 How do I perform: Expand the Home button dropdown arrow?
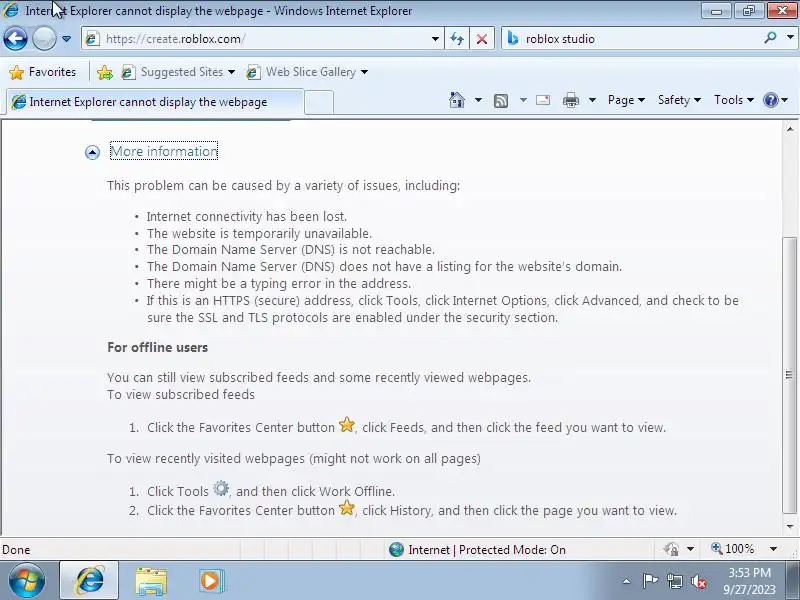pyautogui.click(x=478, y=100)
